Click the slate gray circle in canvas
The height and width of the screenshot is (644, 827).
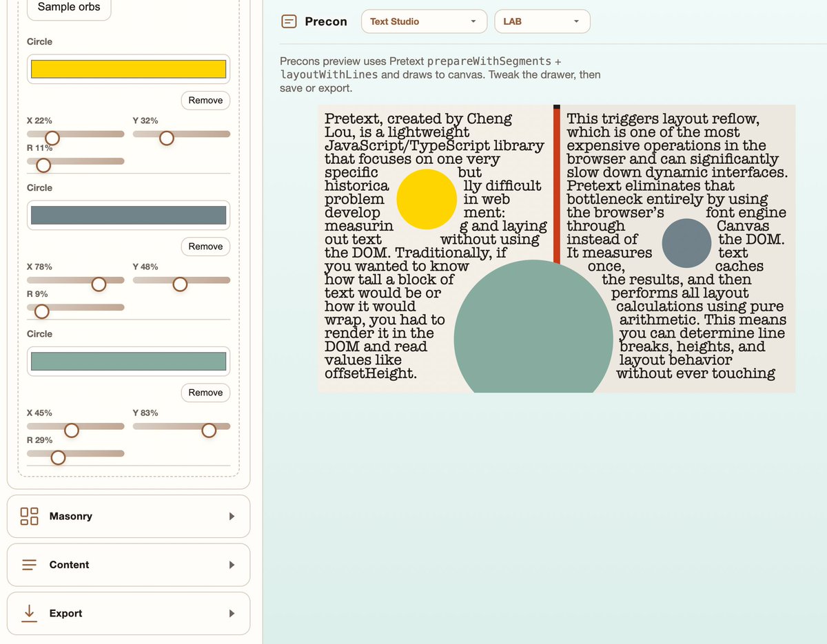click(686, 243)
